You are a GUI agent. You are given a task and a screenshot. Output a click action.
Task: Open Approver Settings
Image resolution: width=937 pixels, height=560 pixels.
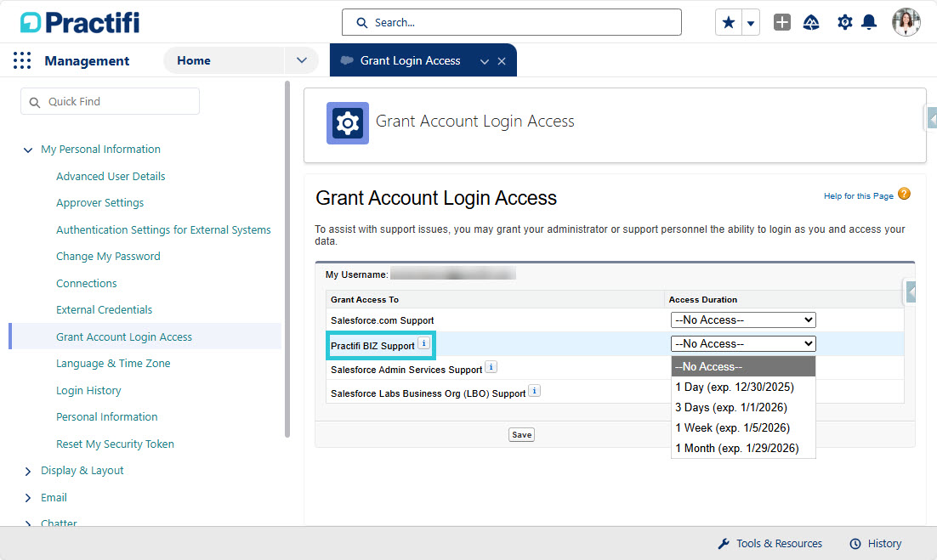coord(99,203)
